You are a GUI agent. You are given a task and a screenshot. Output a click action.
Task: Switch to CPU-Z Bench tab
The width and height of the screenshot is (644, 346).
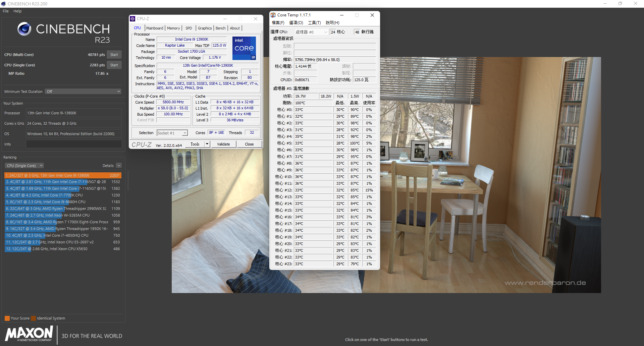click(220, 28)
